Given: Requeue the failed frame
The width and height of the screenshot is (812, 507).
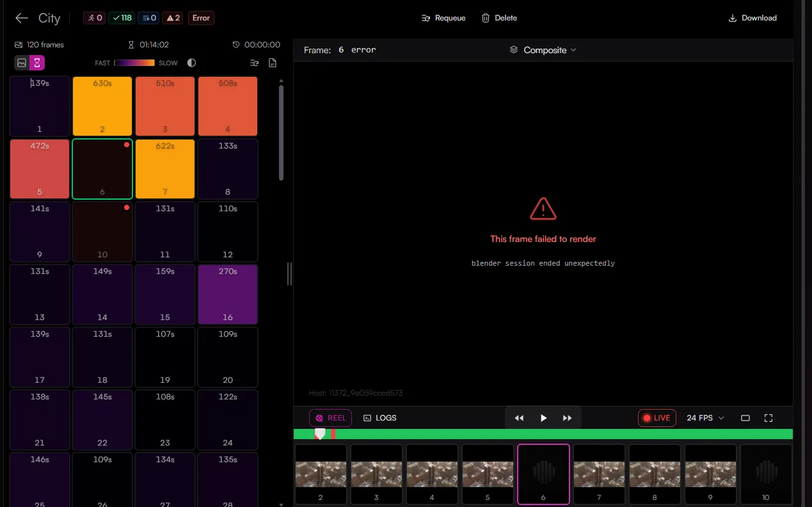Looking at the screenshot, I should (x=443, y=18).
